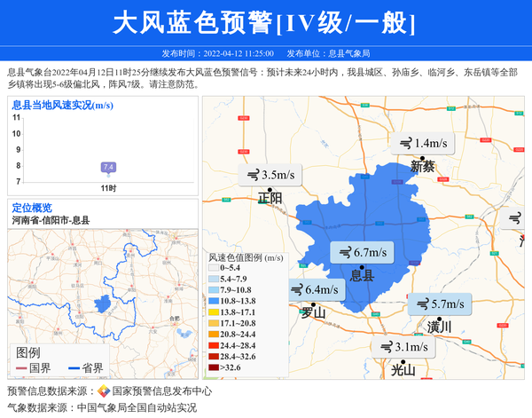Click the 图例 label in overview map
532x418 pixels.
[27, 353]
